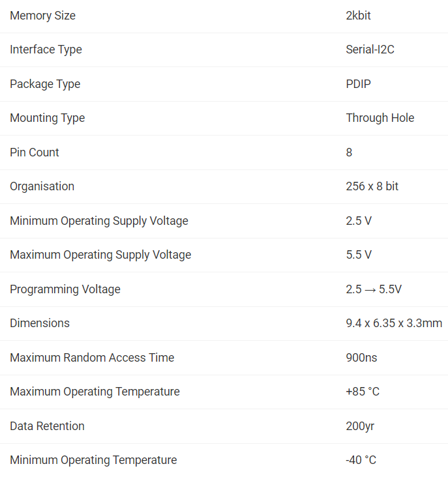
Task: Click the PDIP package value
Action: tap(358, 84)
